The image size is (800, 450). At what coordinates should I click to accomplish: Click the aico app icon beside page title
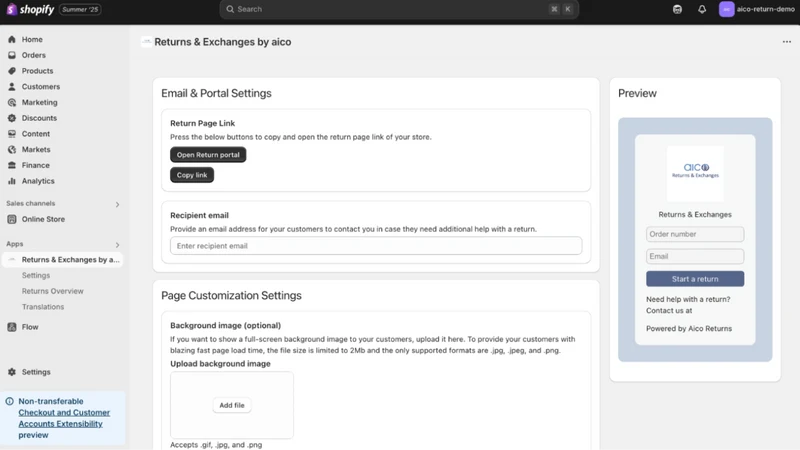point(146,42)
